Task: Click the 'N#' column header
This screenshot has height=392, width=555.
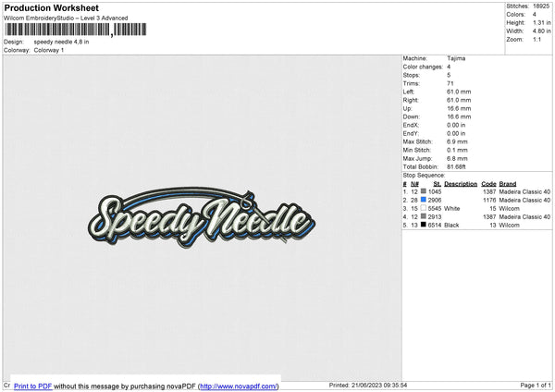Action: 414,184
